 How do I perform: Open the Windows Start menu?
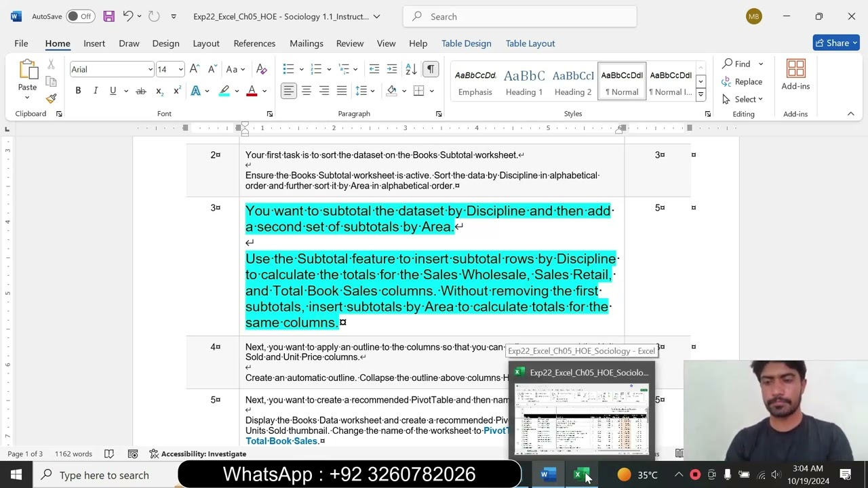[x=16, y=474]
